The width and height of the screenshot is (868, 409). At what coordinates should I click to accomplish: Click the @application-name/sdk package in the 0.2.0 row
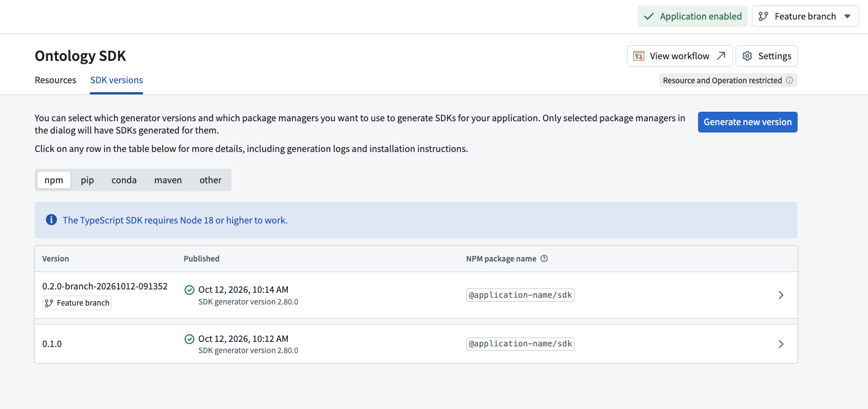520,295
